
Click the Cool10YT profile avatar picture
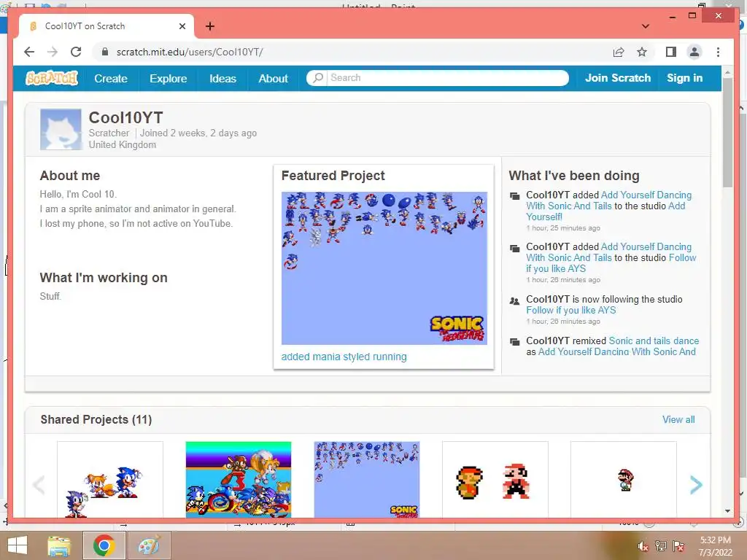[61, 130]
